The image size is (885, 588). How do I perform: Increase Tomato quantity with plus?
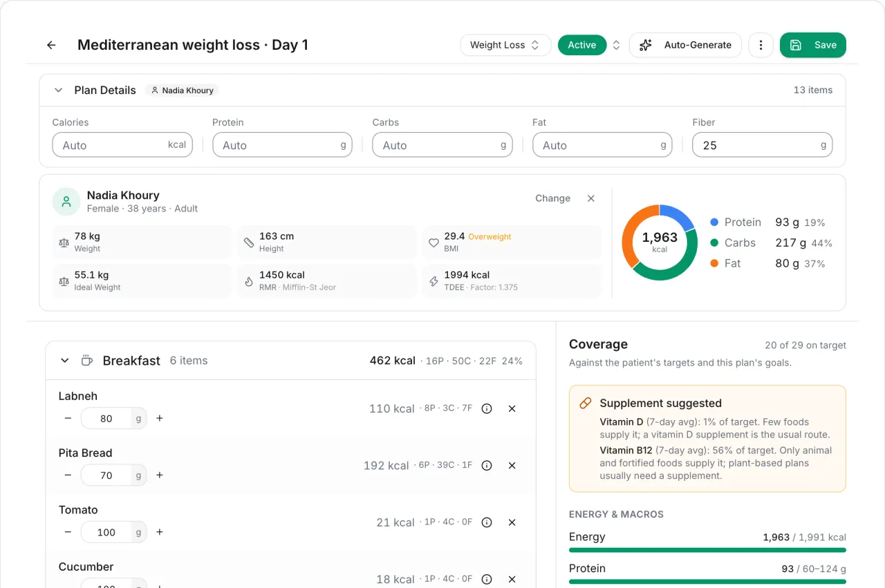point(160,532)
